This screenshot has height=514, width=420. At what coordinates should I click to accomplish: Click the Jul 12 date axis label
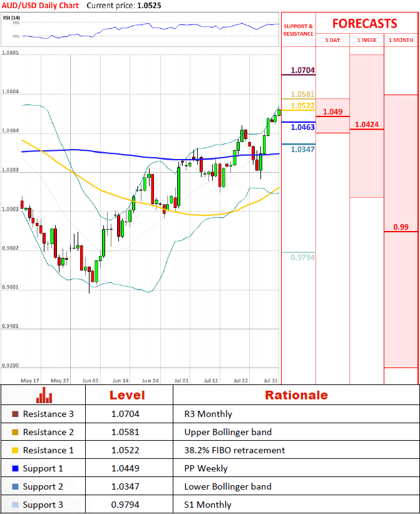pos(211,381)
